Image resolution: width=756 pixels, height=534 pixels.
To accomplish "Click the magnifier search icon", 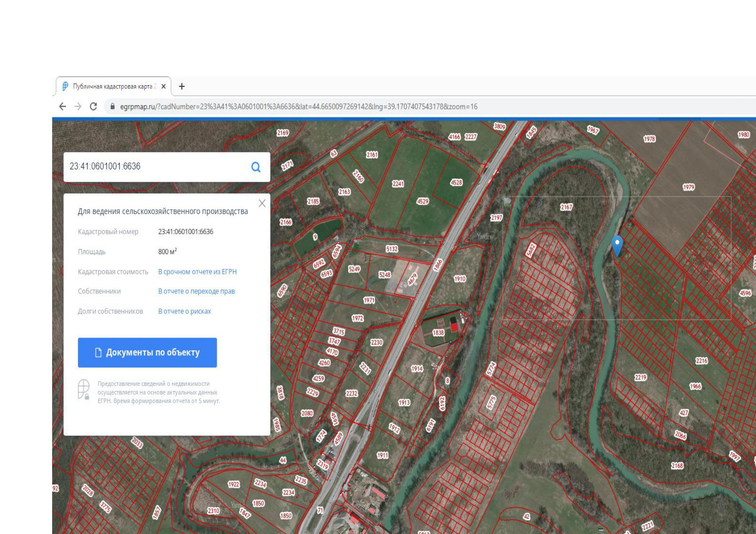I will coord(256,167).
